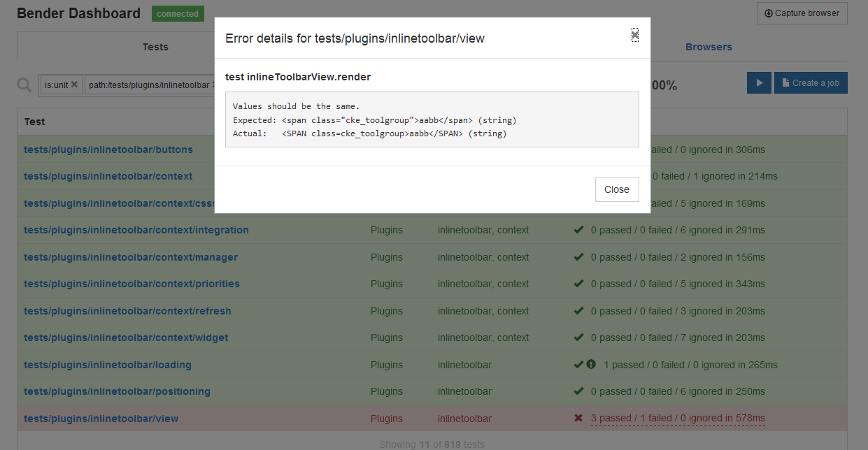Click the Close button in dialog
This screenshot has width=868, height=450.
coord(617,189)
